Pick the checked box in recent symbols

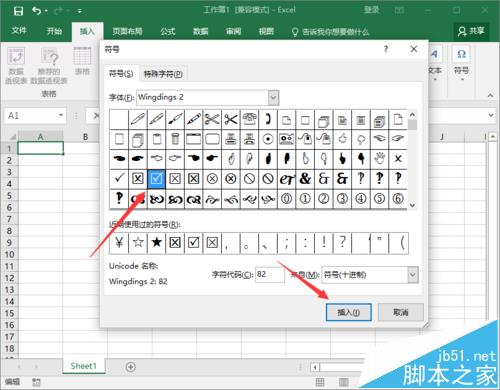[x=193, y=243]
